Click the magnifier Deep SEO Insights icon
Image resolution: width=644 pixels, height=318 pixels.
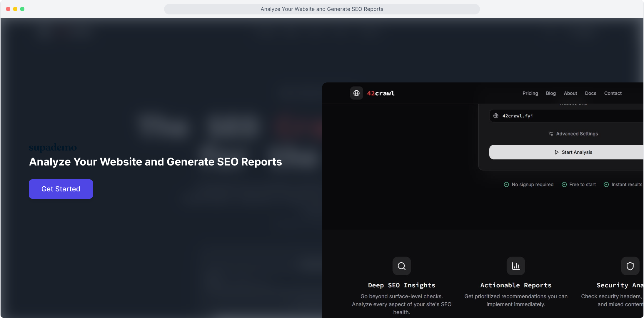(x=402, y=266)
